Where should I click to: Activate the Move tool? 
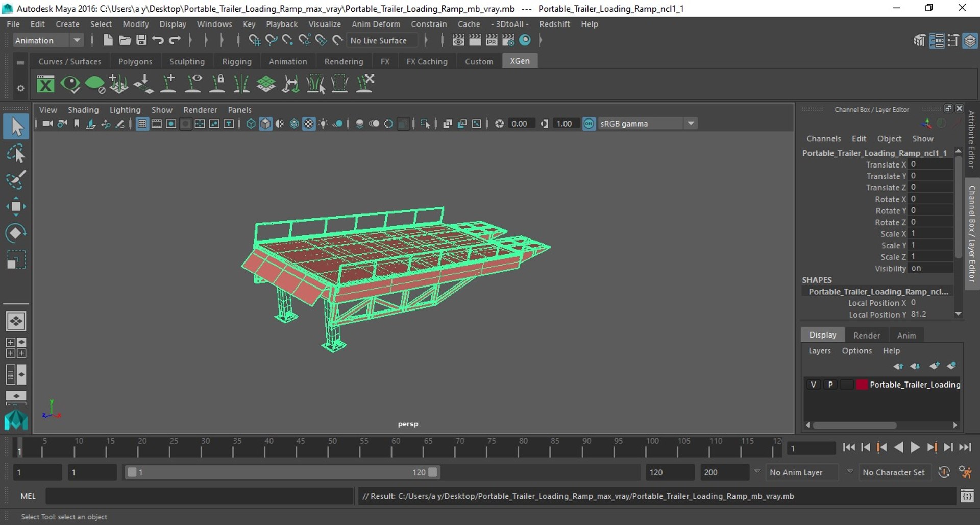point(16,206)
